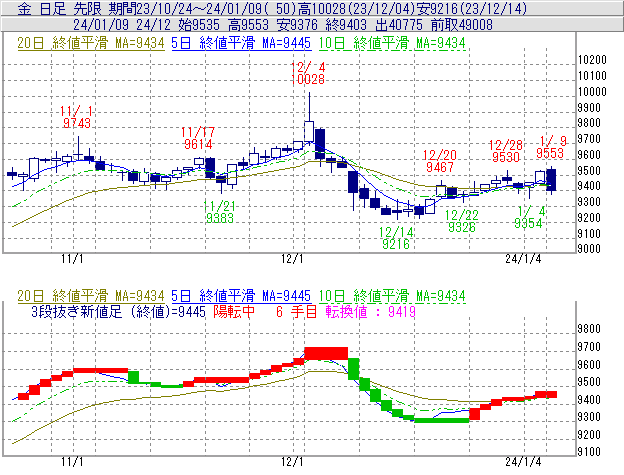Screen dimensions: 624x475
Task: Select the 12/14 9216 low label
Action: tap(396, 238)
